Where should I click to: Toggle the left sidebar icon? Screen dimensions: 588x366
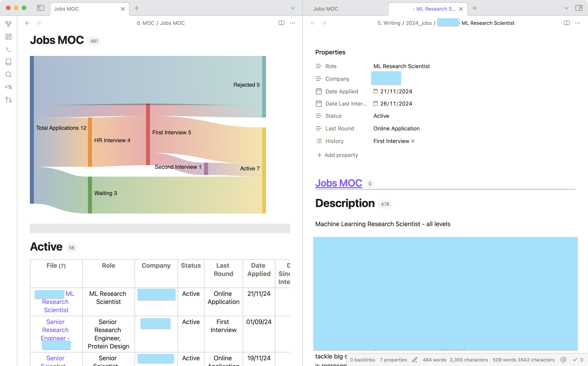click(x=40, y=8)
